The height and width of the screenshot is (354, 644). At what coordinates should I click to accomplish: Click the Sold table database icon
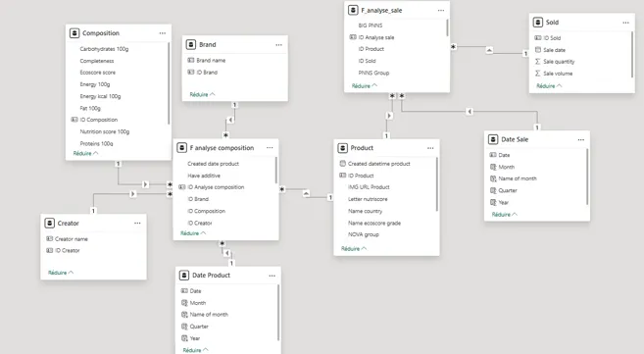point(537,23)
